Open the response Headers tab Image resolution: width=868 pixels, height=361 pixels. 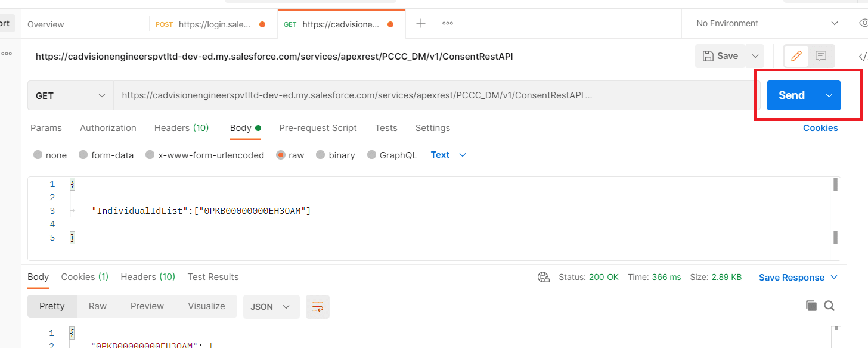pyautogui.click(x=147, y=276)
